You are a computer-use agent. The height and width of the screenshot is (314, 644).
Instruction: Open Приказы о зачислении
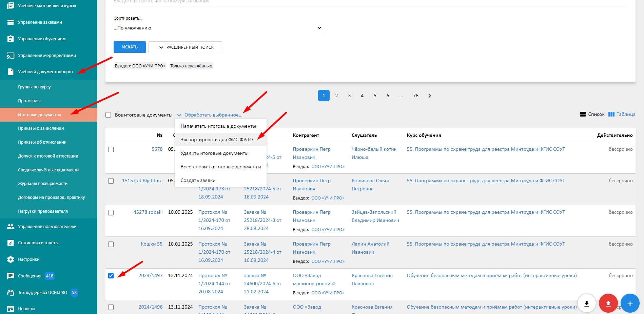coord(48,128)
